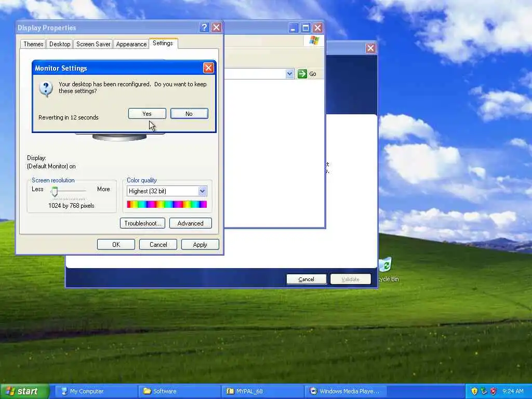Click the greyed Validate button

(x=351, y=279)
